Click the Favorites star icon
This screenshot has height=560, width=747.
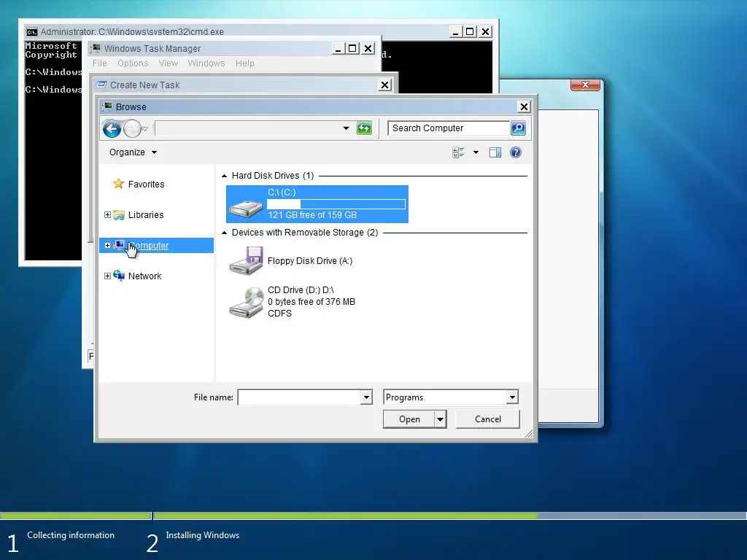(119, 184)
